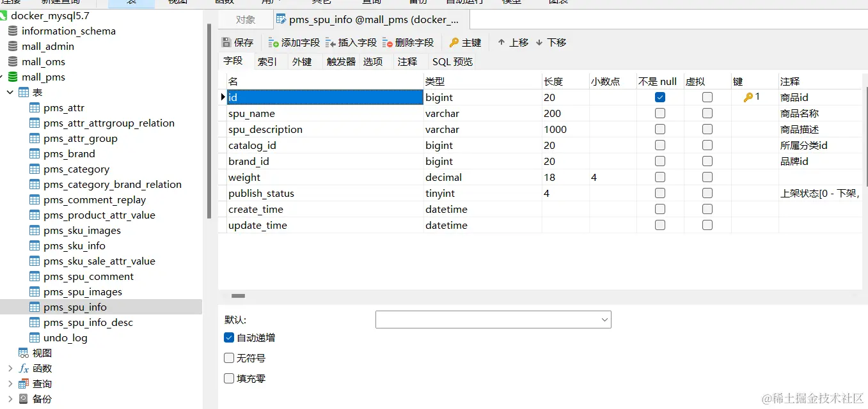
Task: Switch to the 注释 comment tab
Action: [407, 61]
